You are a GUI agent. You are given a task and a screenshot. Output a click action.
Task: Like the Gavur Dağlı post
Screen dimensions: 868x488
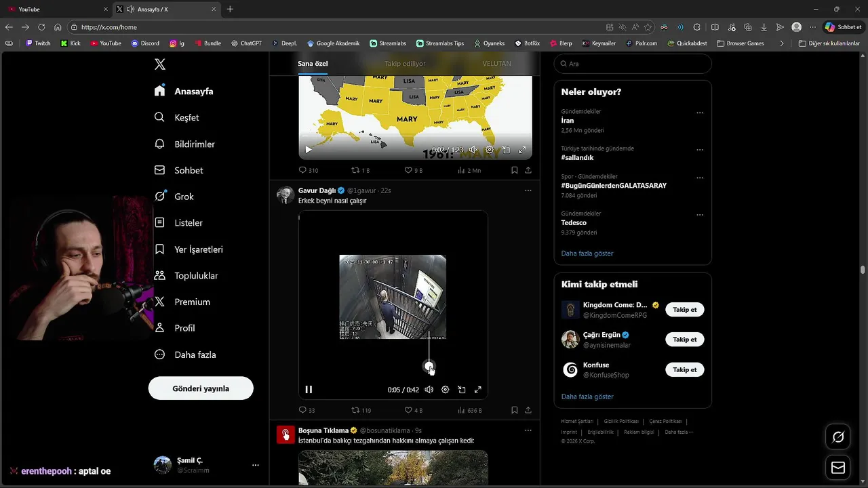click(414, 410)
